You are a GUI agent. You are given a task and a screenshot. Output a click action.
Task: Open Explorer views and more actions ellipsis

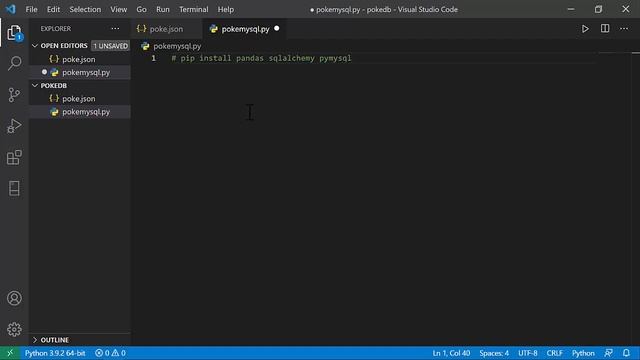[x=116, y=29]
